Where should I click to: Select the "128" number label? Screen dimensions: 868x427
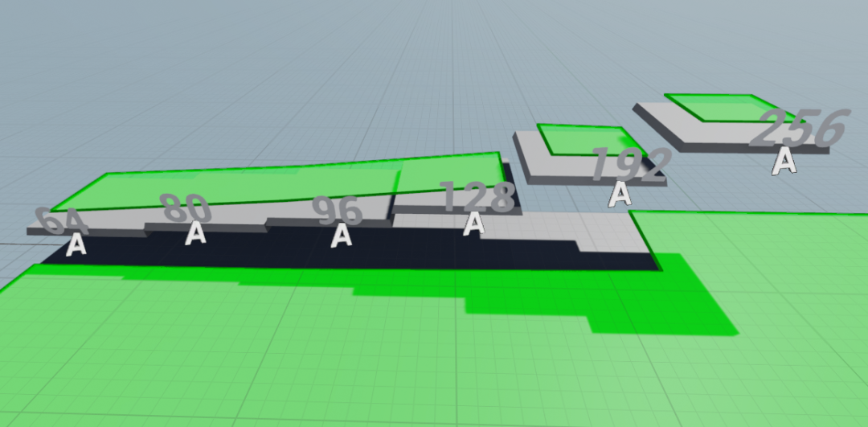coord(477,197)
